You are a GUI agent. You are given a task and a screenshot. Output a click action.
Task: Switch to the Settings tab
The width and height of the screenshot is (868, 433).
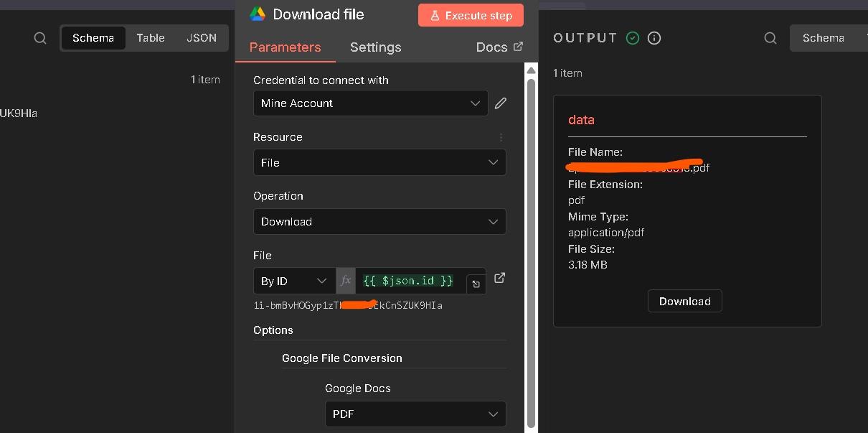pyautogui.click(x=375, y=47)
